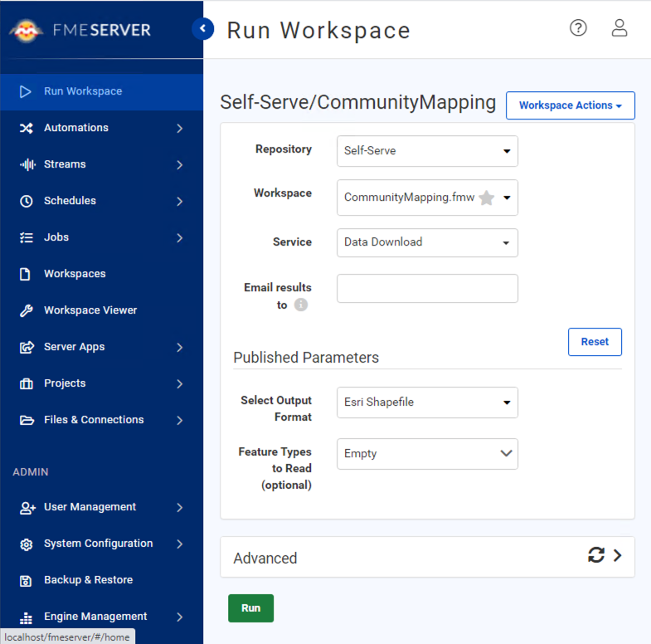Image resolution: width=651 pixels, height=644 pixels.
Task: Open the Jobs menu item
Action: click(102, 237)
